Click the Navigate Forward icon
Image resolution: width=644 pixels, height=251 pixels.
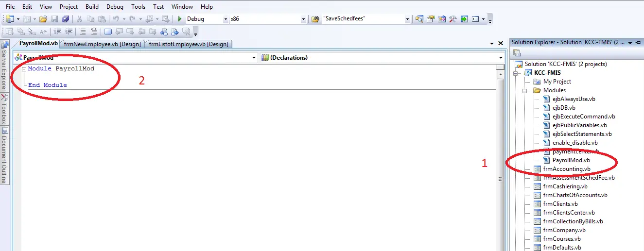point(165,19)
